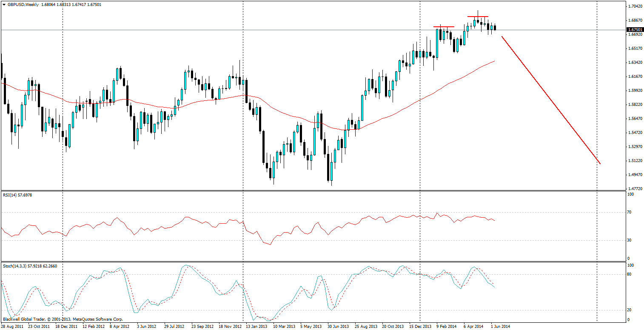
Task: Click the 6 Apr 2014 date label
Action: click(x=474, y=327)
